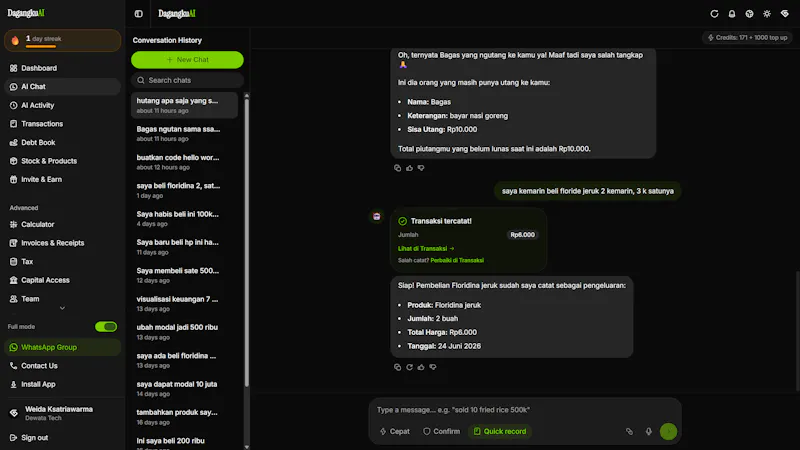The height and width of the screenshot is (450, 800).
Task: Collapse the sidebar panel toggle icon
Action: pyautogui.click(x=139, y=14)
